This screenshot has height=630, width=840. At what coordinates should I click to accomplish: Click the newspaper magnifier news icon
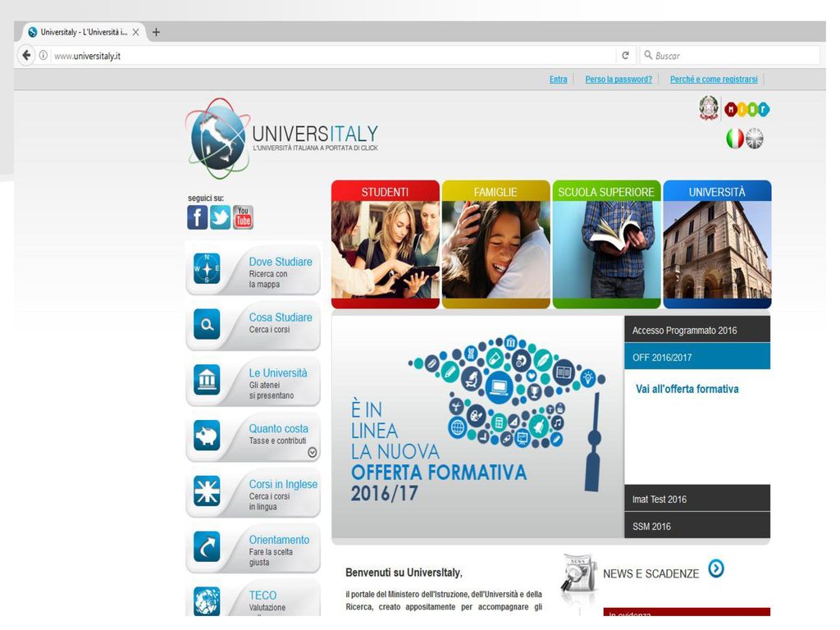[578, 573]
